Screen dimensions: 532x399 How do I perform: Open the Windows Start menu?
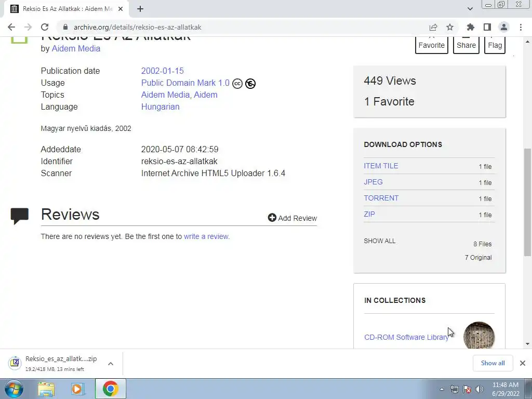coord(14,389)
